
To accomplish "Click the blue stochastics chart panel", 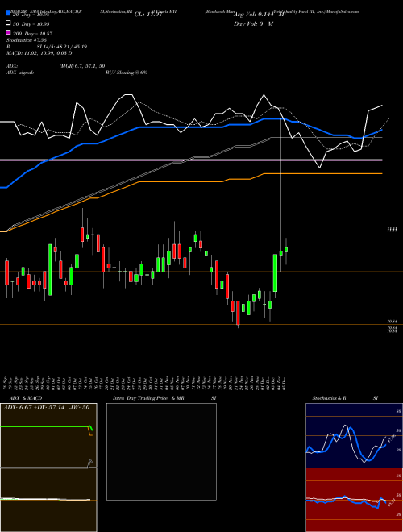I will pos(354,435).
